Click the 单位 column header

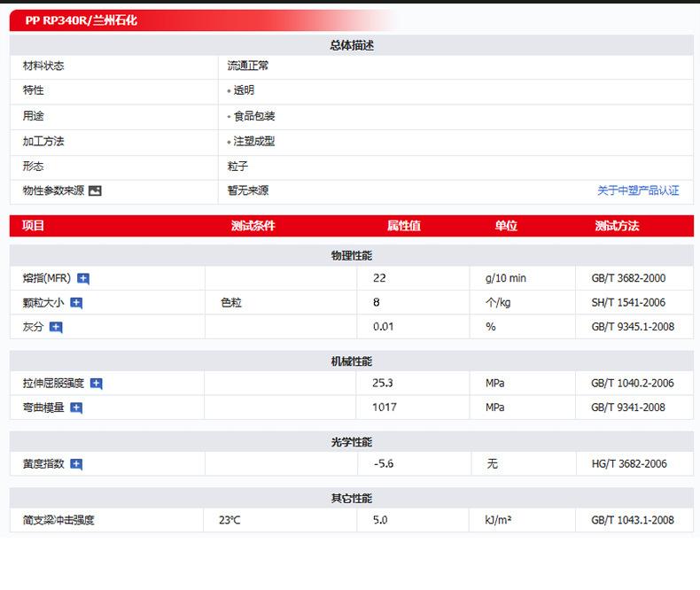(x=506, y=226)
